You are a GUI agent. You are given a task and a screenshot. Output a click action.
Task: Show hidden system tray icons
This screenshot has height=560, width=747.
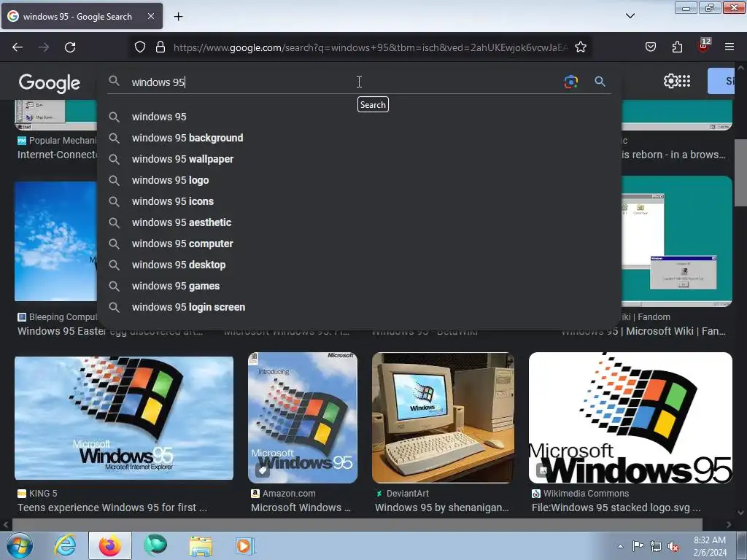(620, 546)
